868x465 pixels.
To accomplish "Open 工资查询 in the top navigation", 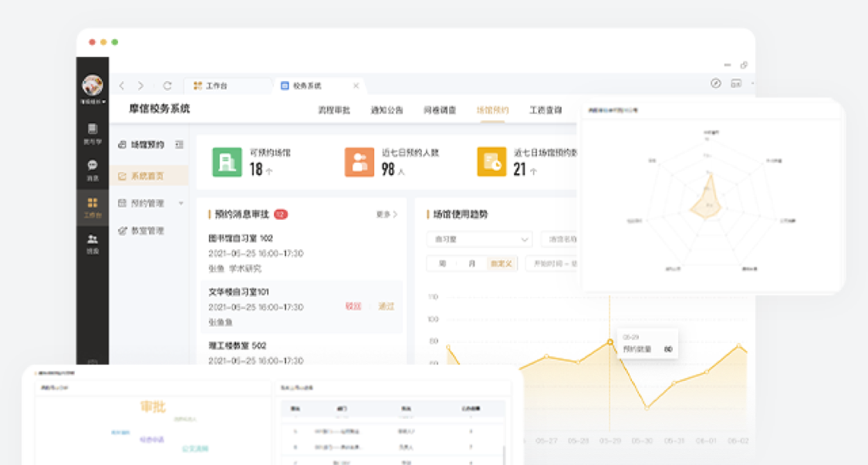I will [x=545, y=110].
